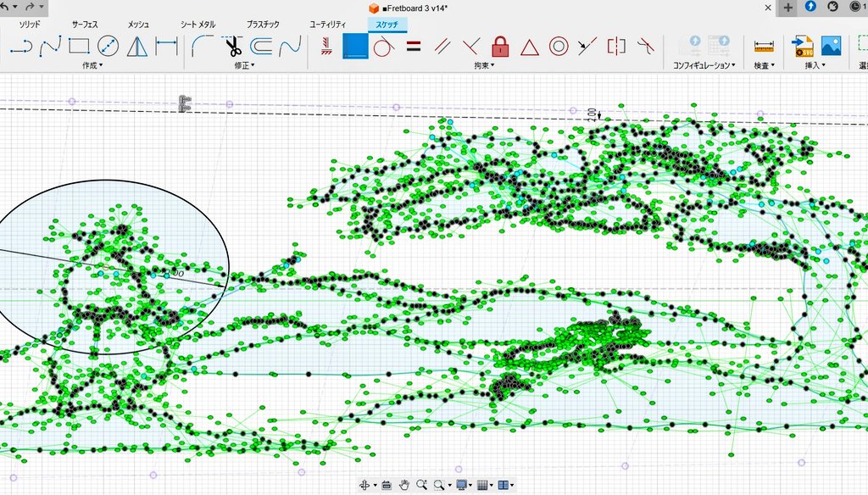This screenshot has height=495, width=868.
Task: Open the Zoom Window dropdown arrow
Action: point(449,486)
